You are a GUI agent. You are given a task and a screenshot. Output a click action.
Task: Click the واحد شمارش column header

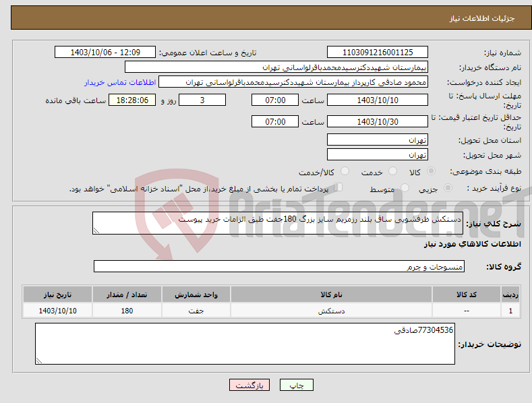click(x=196, y=294)
